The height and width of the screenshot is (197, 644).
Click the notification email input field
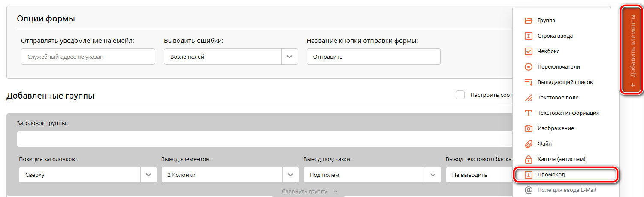point(88,57)
